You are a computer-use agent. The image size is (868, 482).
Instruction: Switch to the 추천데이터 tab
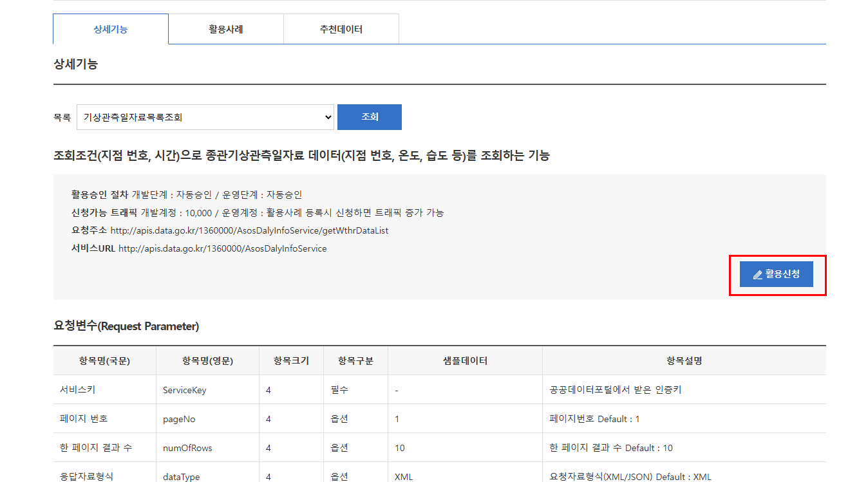341,29
